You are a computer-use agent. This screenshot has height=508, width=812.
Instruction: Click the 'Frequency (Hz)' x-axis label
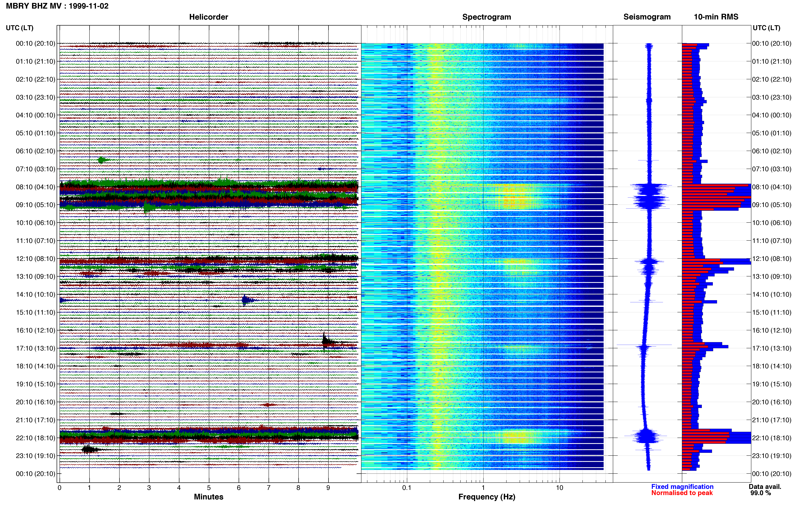[x=487, y=497]
